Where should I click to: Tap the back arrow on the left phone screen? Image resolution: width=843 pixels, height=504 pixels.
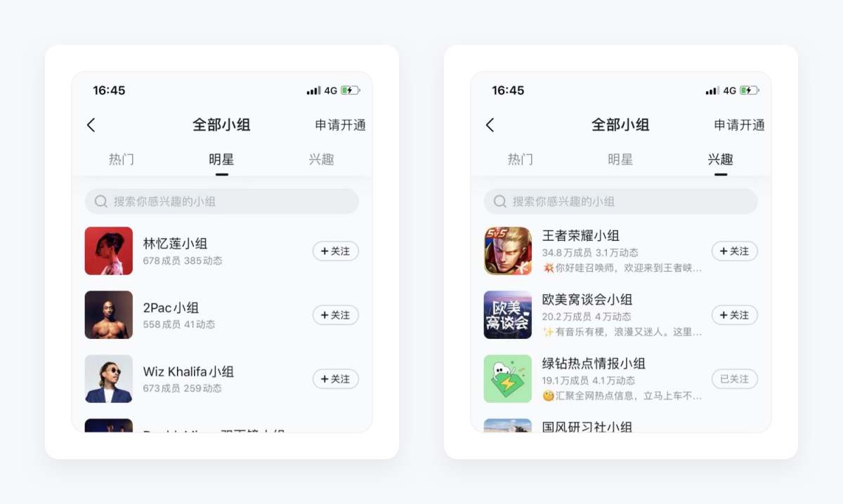(x=91, y=125)
